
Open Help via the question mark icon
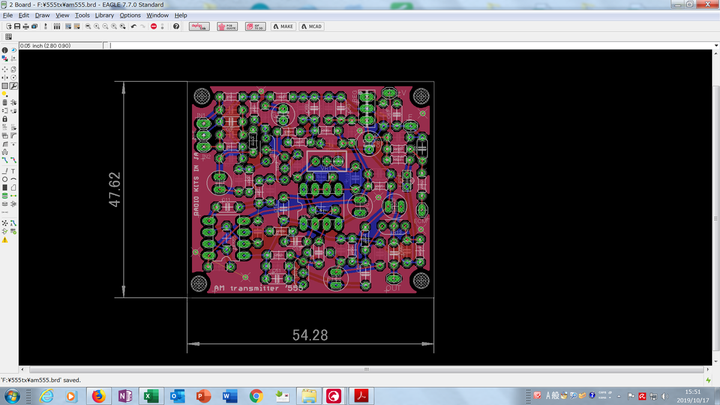(176, 26)
